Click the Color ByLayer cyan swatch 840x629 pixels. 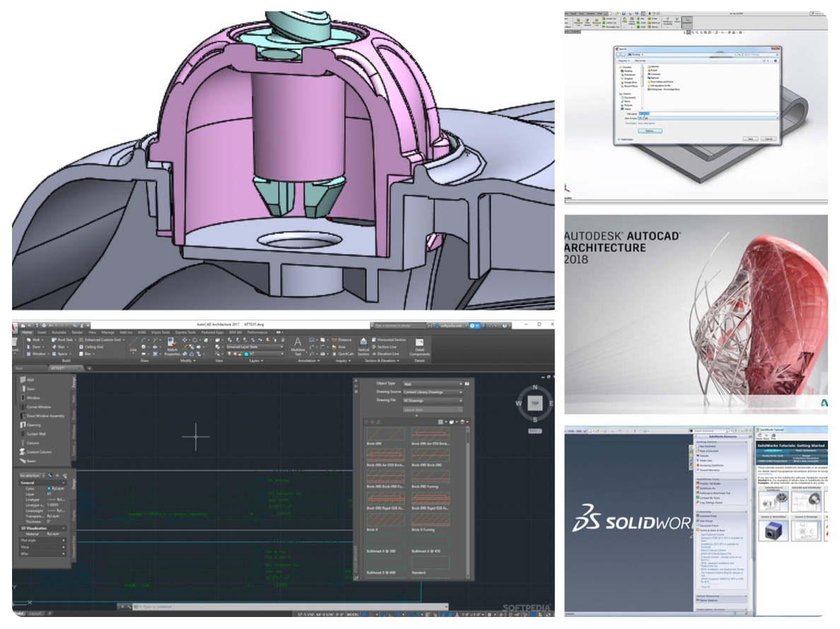coord(49,489)
